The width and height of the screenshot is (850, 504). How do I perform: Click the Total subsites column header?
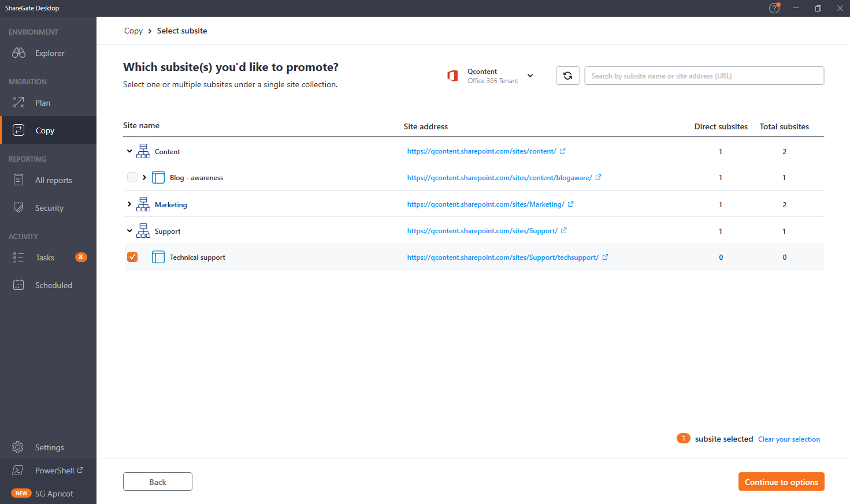click(x=784, y=126)
